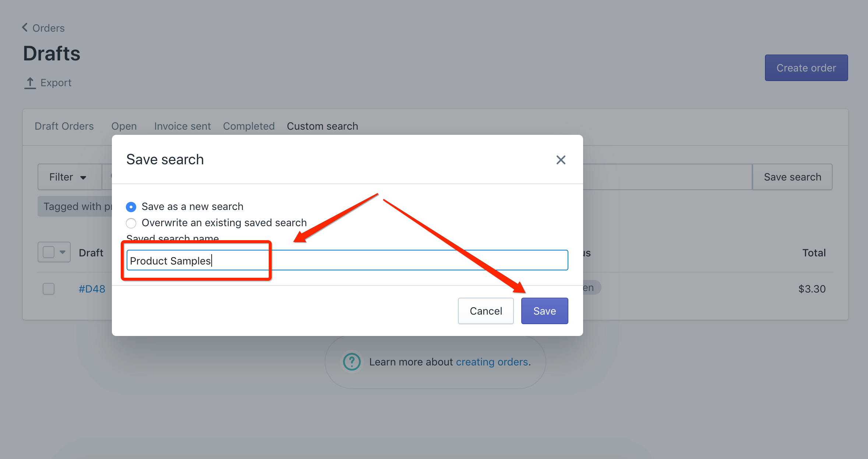Switch to the Completed tab
This screenshot has width=868, height=459.
coord(249,126)
